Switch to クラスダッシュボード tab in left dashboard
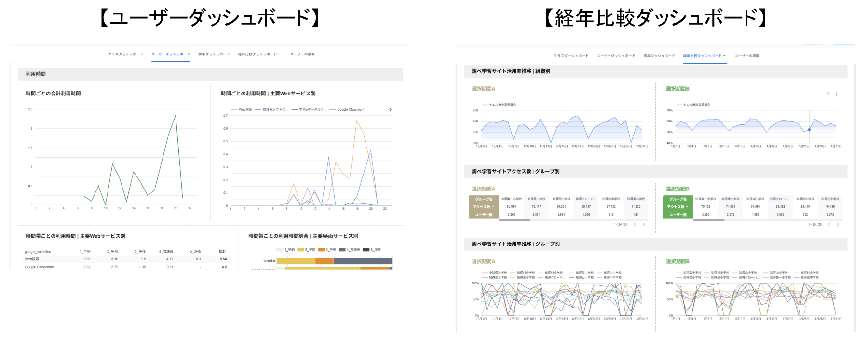The height and width of the screenshot is (352, 868). 125,54
